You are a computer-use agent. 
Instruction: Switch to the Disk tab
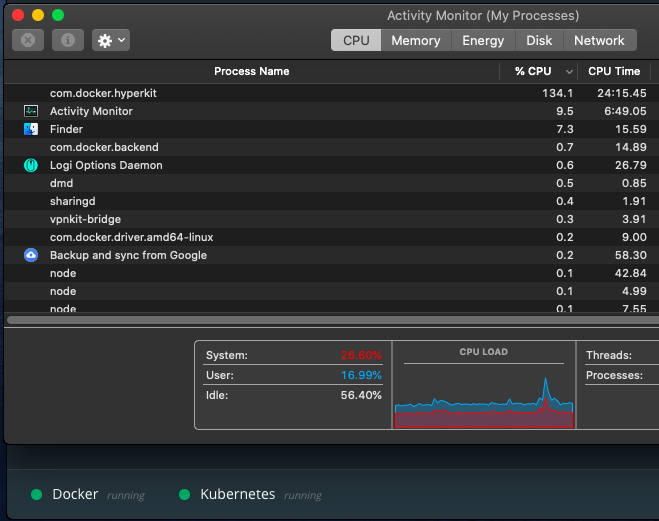tap(539, 40)
